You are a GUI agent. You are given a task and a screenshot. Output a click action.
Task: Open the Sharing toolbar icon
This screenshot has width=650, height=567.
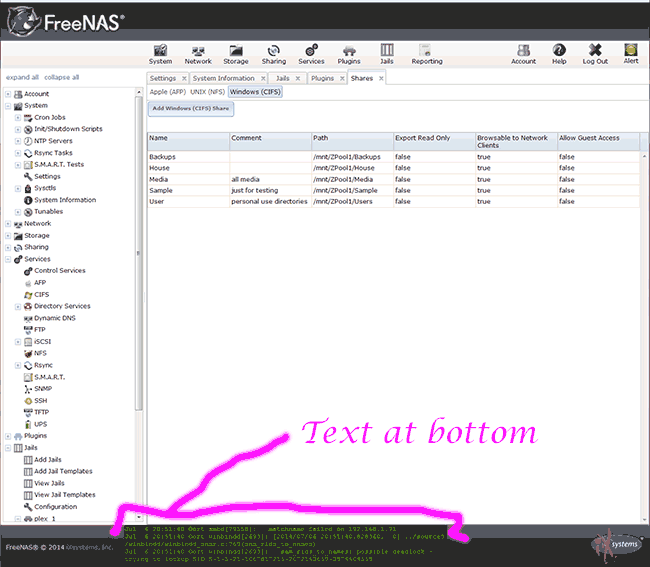click(x=274, y=54)
